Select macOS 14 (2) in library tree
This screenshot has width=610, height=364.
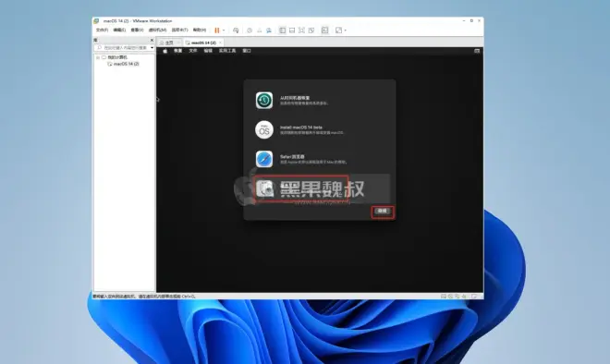tap(126, 64)
